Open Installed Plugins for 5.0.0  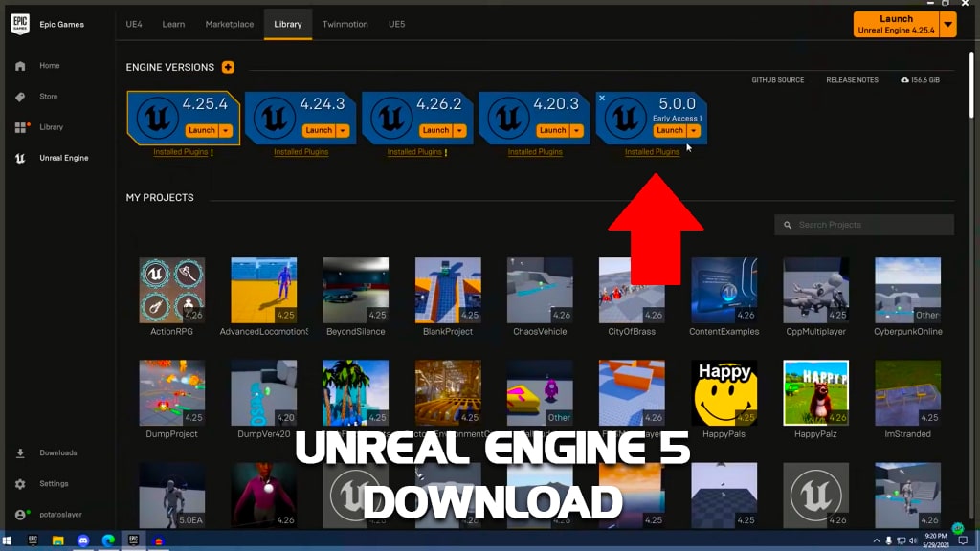tap(652, 152)
